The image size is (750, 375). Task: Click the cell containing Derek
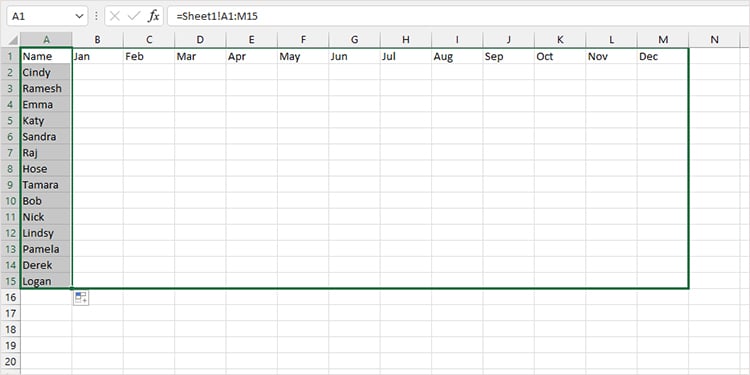click(46, 265)
